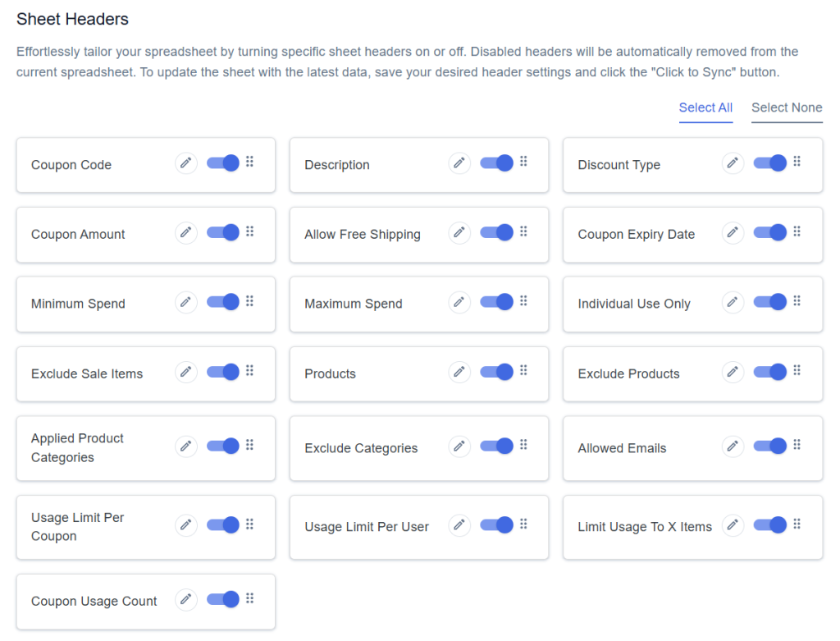Screen dimensions: 840x641
Task: Toggle Allow Free Shipping header
Action: (496, 232)
